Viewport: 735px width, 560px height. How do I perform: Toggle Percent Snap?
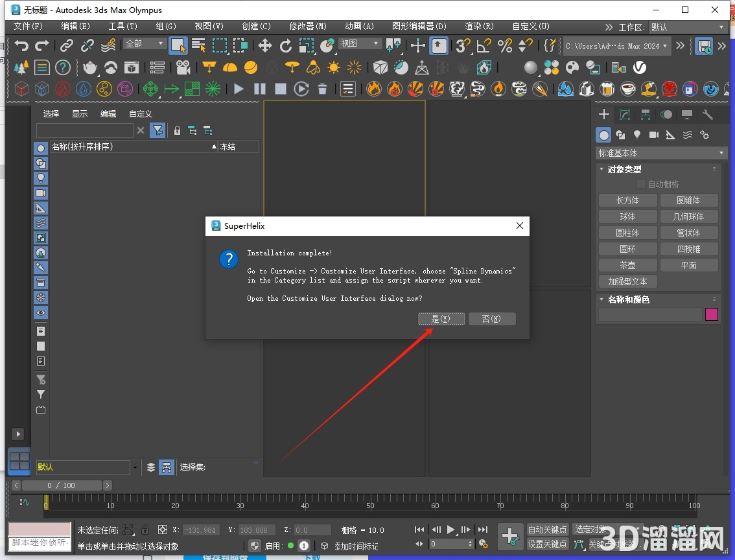pos(504,45)
